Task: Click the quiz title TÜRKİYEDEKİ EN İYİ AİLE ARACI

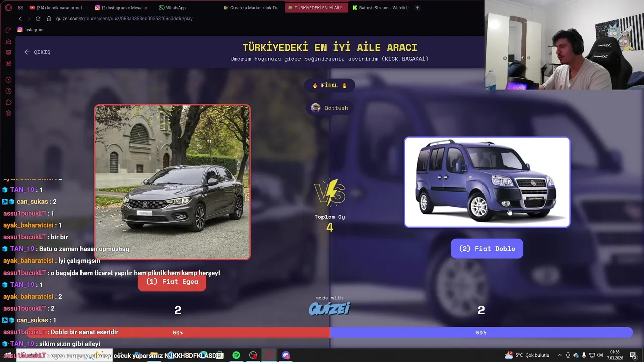Action: 330,48
